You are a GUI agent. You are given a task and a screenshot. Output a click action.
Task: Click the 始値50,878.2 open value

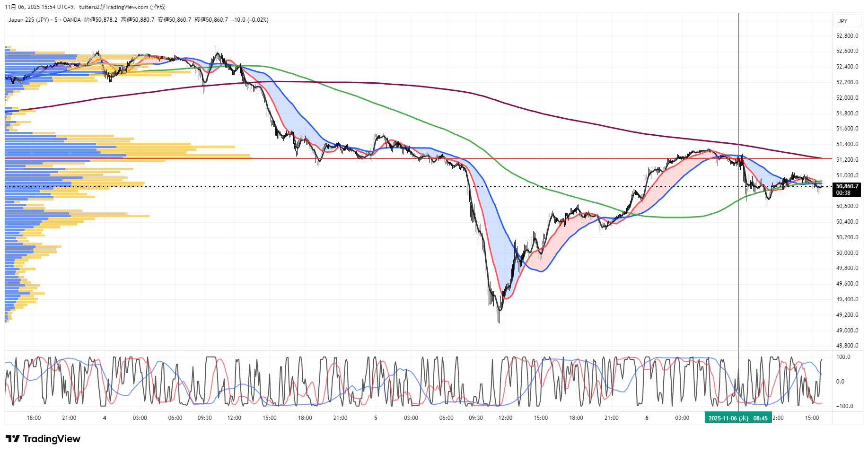[100, 20]
